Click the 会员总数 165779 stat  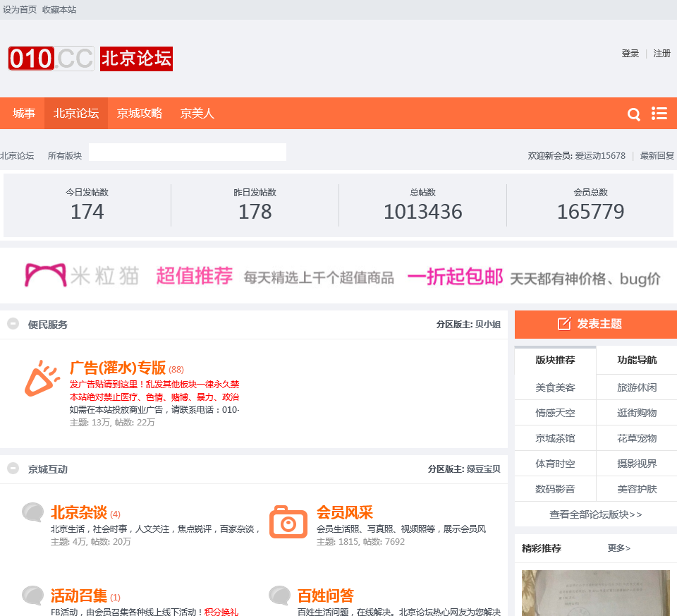coord(590,205)
